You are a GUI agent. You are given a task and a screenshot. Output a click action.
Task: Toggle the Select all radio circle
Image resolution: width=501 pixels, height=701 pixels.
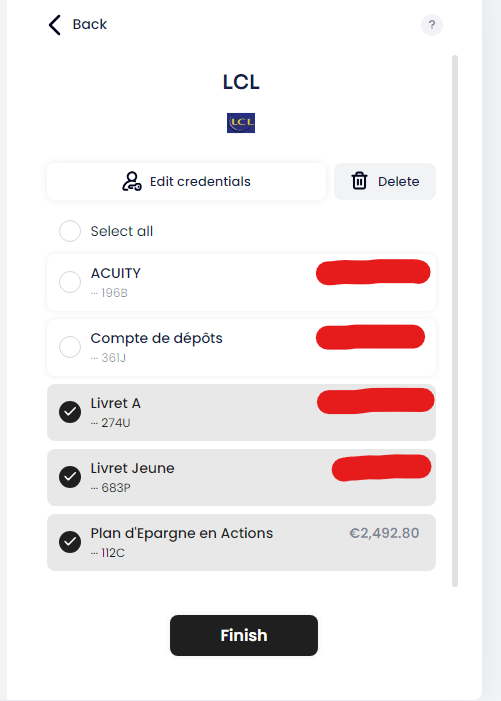pos(70,231)
